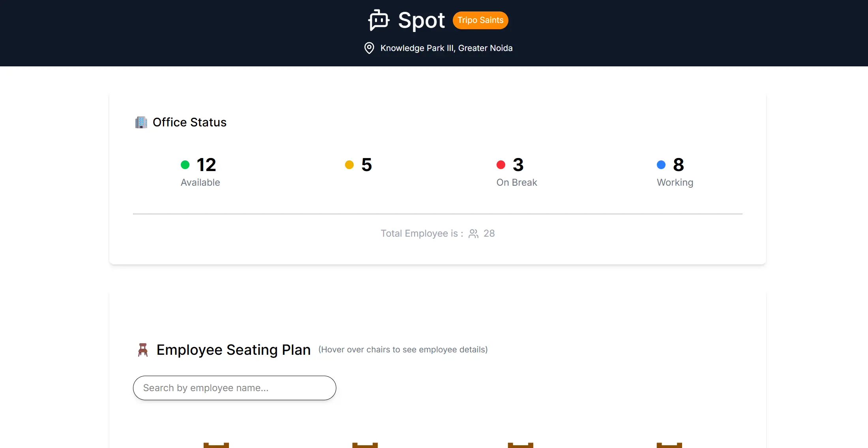
Task: Click the chair icon beside Employee Seating Plan
Action: tap(143, 349)
